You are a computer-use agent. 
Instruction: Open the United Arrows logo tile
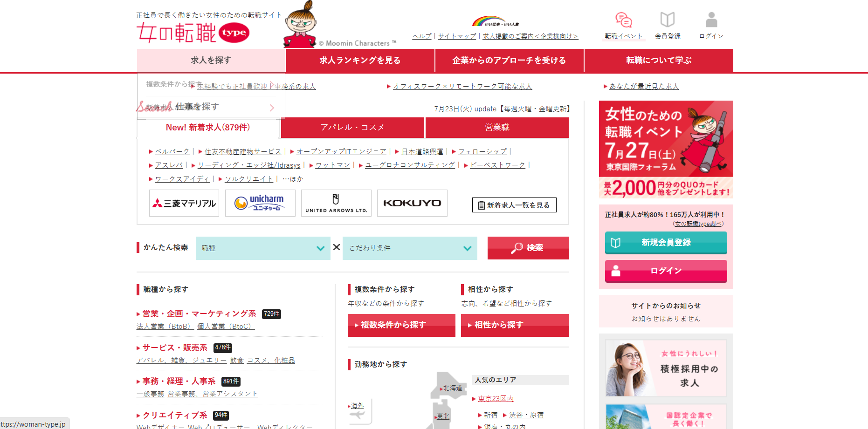click(336, 203)
